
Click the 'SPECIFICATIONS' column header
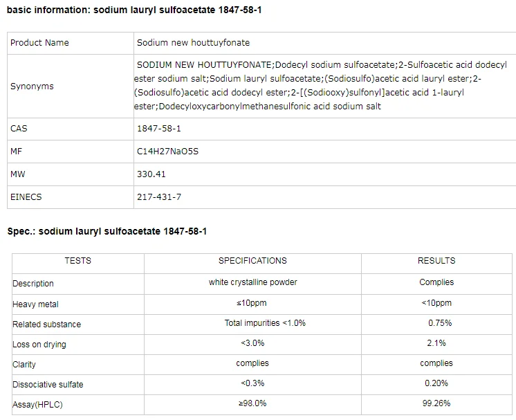tap(252, 261)
